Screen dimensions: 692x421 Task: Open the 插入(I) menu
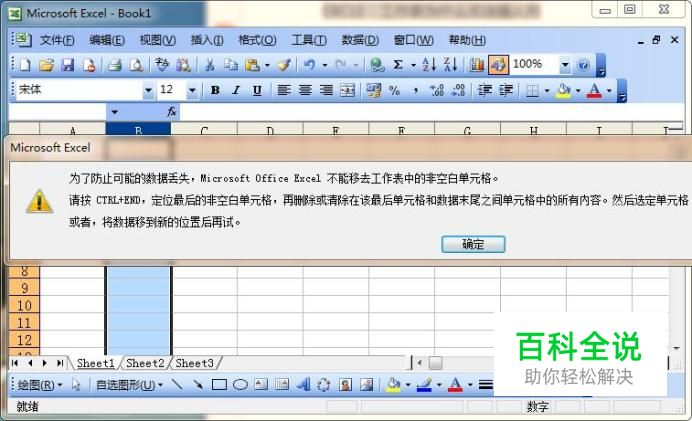pyautogui.click(x=207, y=40)
